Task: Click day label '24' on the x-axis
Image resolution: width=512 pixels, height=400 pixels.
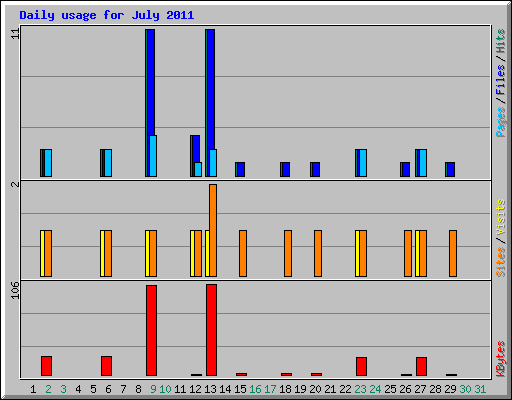Action: coord(375,389)
